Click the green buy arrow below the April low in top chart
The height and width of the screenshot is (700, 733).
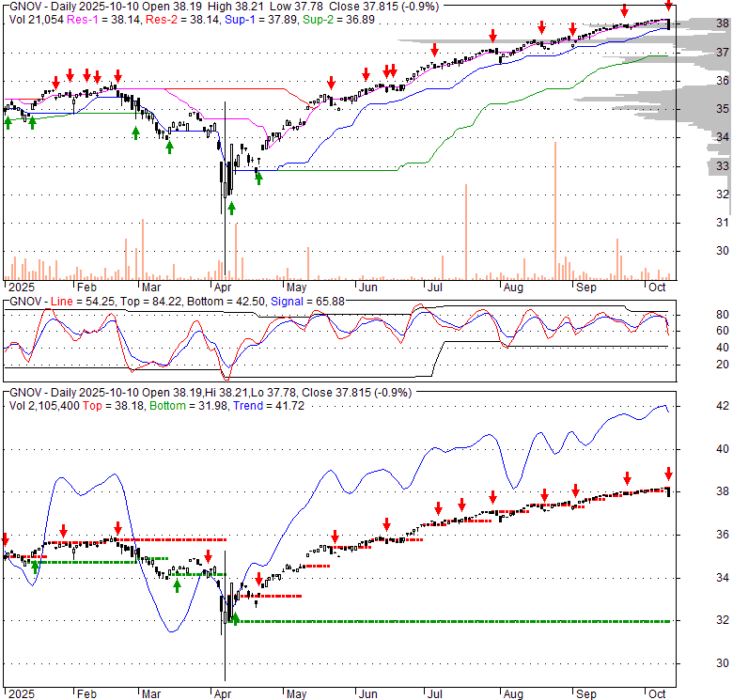coord(231,208)
